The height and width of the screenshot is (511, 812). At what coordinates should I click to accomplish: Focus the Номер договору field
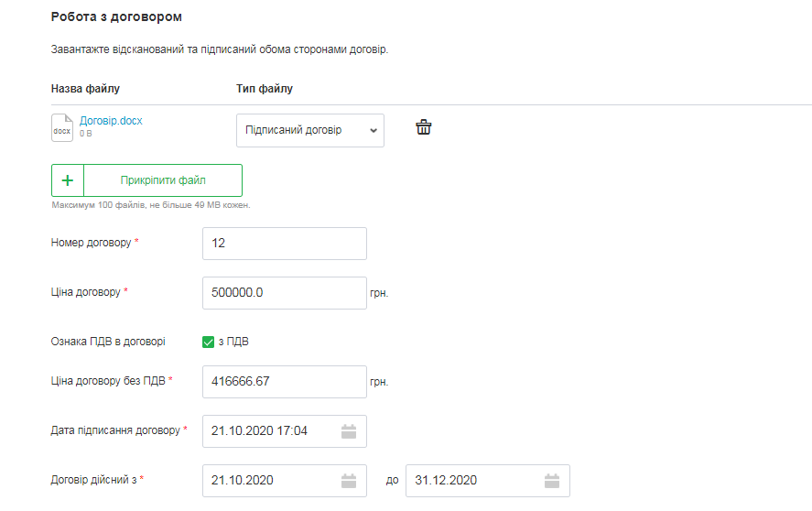(x=284, y=244)
